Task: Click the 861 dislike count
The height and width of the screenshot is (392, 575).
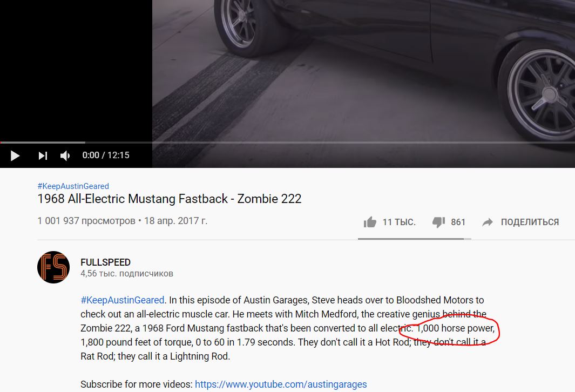Action: click(458, 222)
